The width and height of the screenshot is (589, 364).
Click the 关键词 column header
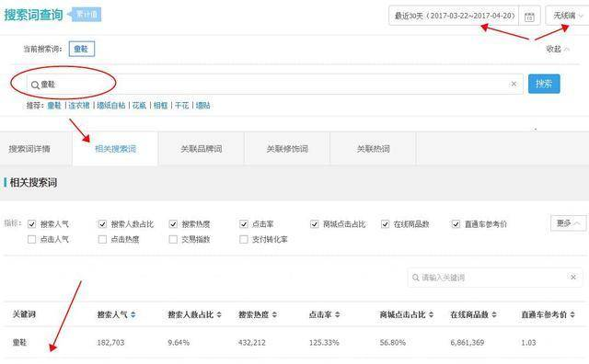pos(24,314)
